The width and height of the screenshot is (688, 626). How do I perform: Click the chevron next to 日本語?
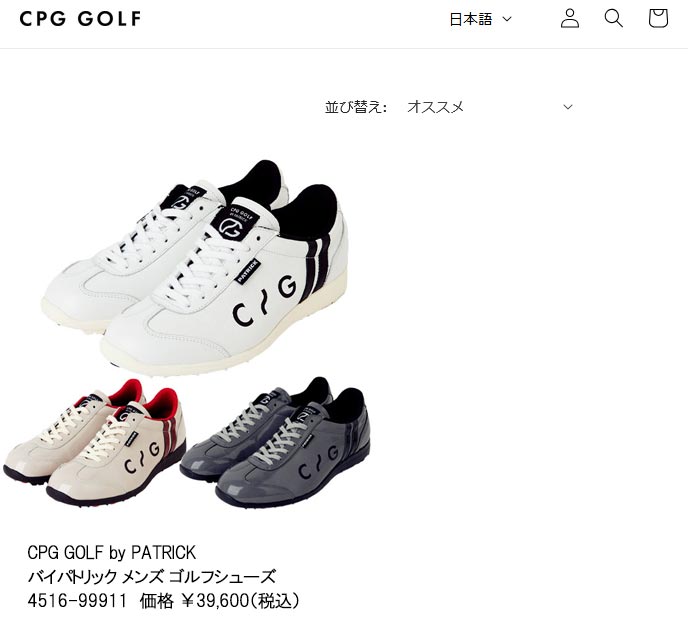pyautogui.click(x=507, y=19)
